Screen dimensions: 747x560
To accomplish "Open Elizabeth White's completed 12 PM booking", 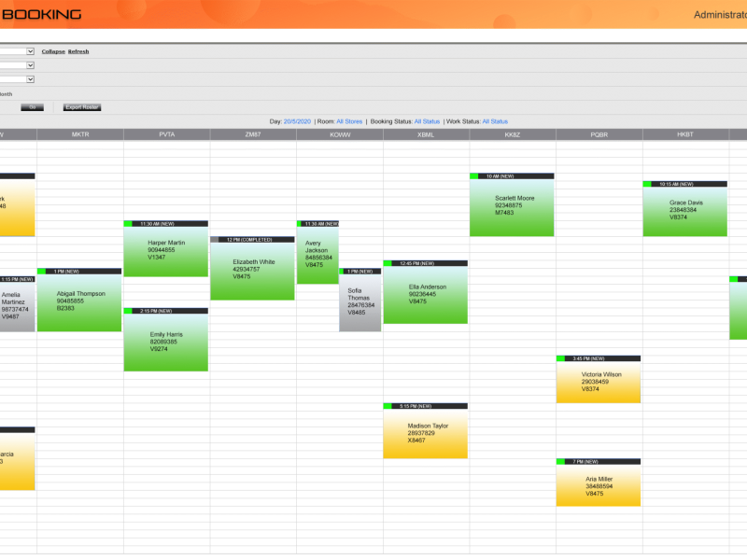I will click(253, 271).
